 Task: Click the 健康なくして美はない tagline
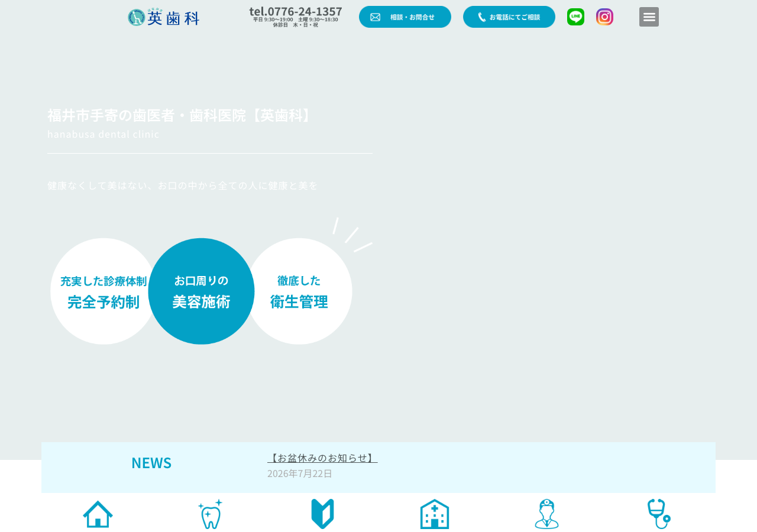[183, 186]
